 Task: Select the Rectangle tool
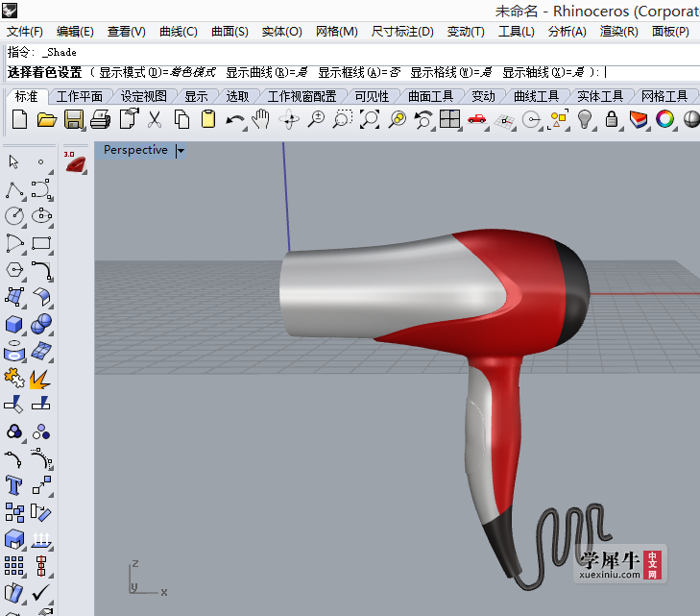41,243
